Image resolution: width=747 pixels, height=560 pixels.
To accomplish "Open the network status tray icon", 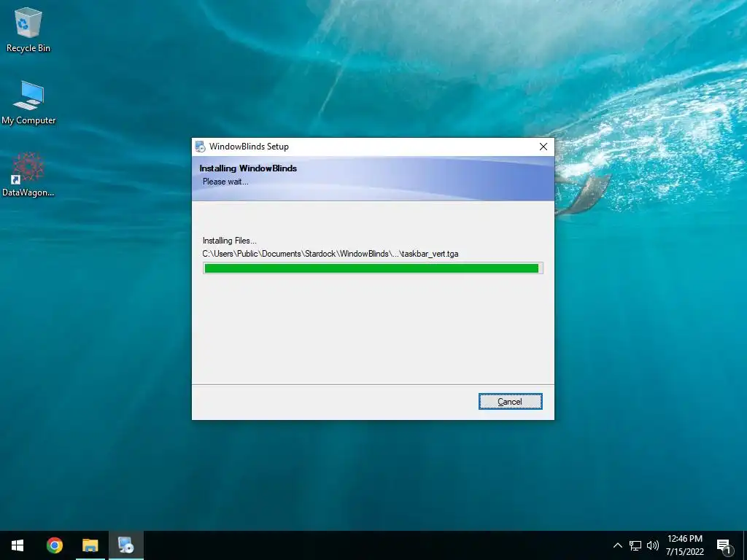I will pos(635,545).
